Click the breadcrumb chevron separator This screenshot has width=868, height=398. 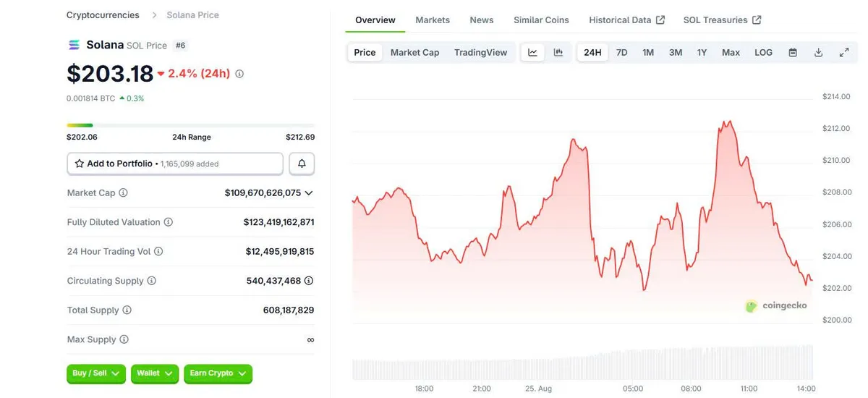pyautogui.click(x=156, y=14)
